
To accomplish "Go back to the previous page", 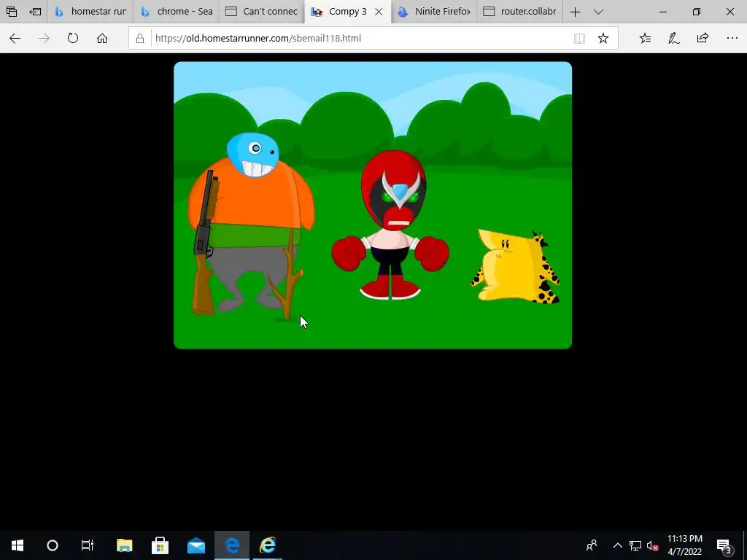I will (x=15, y=38).
